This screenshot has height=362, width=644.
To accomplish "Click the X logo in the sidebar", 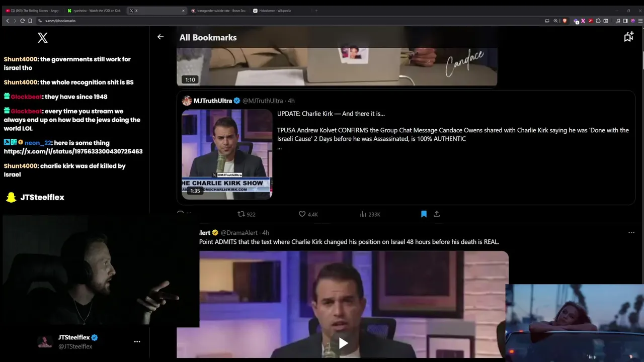I will tap(43, 38).
